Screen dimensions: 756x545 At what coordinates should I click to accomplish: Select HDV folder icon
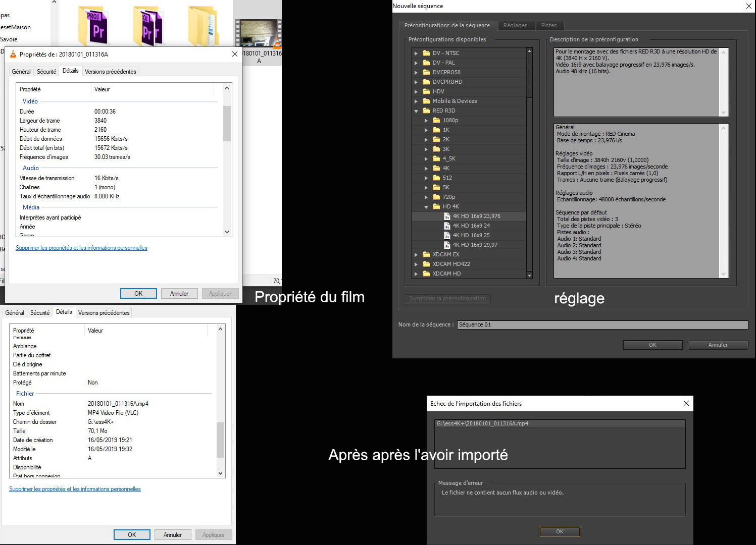(426, 91)
